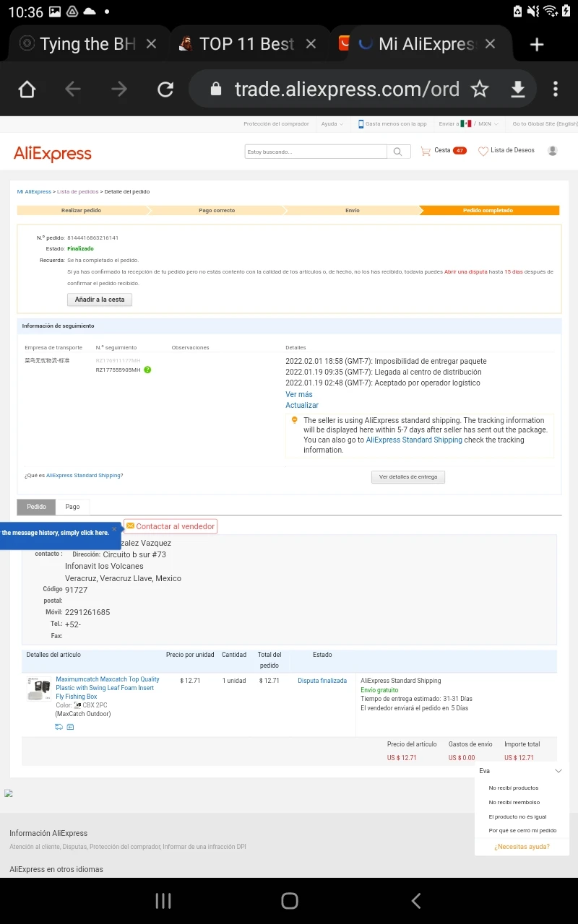Click the 'Finalizado' status text
Viewport: 578px width, 924px height.
tap(80, 248)
